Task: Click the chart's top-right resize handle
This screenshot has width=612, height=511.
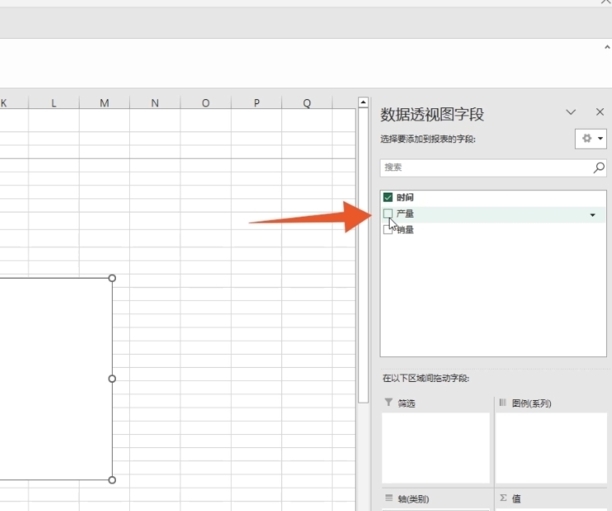Action: point(112,278)
